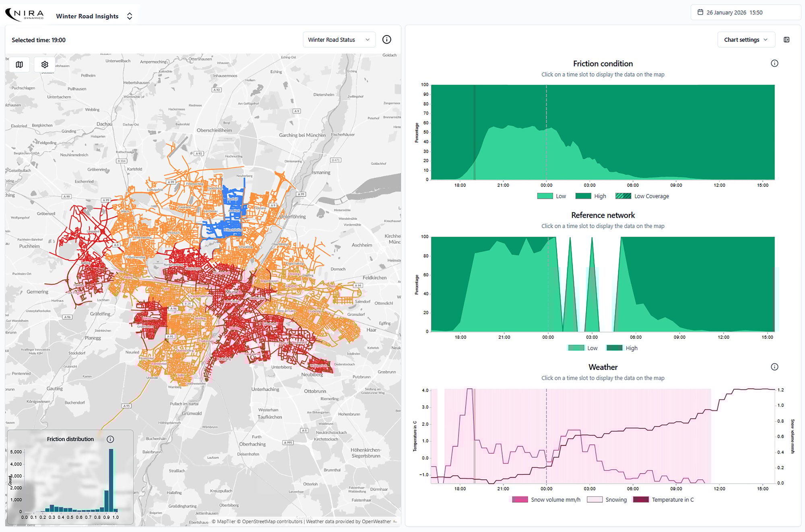Click the MapTiler attribution link

click(x=226, y=522)
